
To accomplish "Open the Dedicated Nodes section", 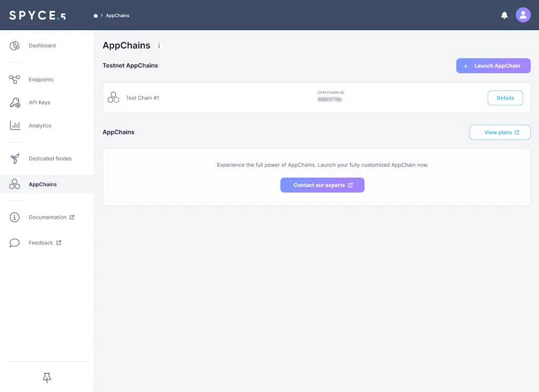I will [x=14, y=158].
